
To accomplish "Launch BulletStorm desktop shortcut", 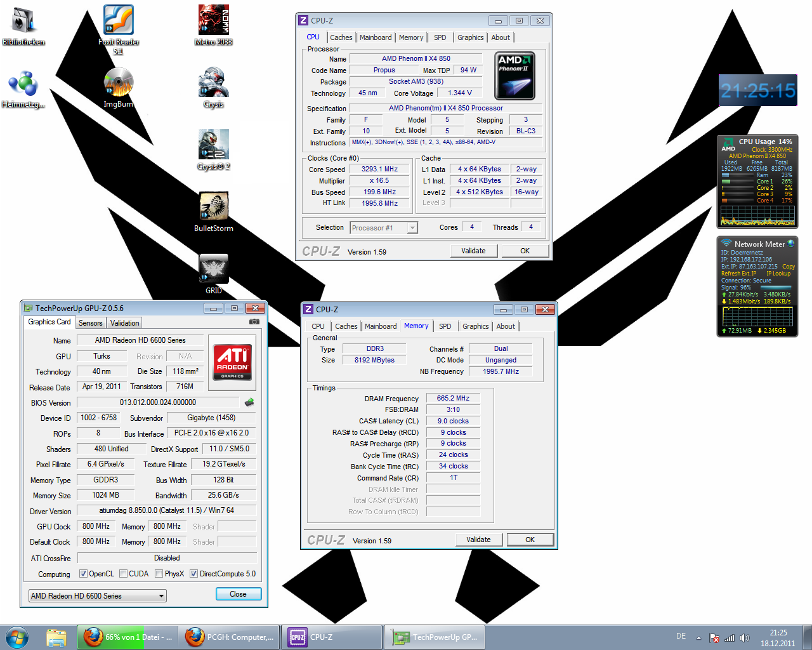I will tap(214, 212).
